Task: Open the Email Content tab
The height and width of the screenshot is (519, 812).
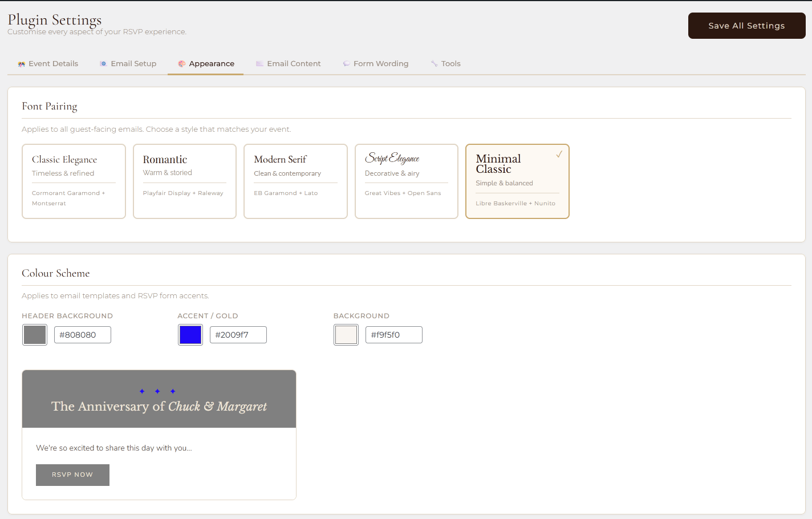Action: [293, 64]
